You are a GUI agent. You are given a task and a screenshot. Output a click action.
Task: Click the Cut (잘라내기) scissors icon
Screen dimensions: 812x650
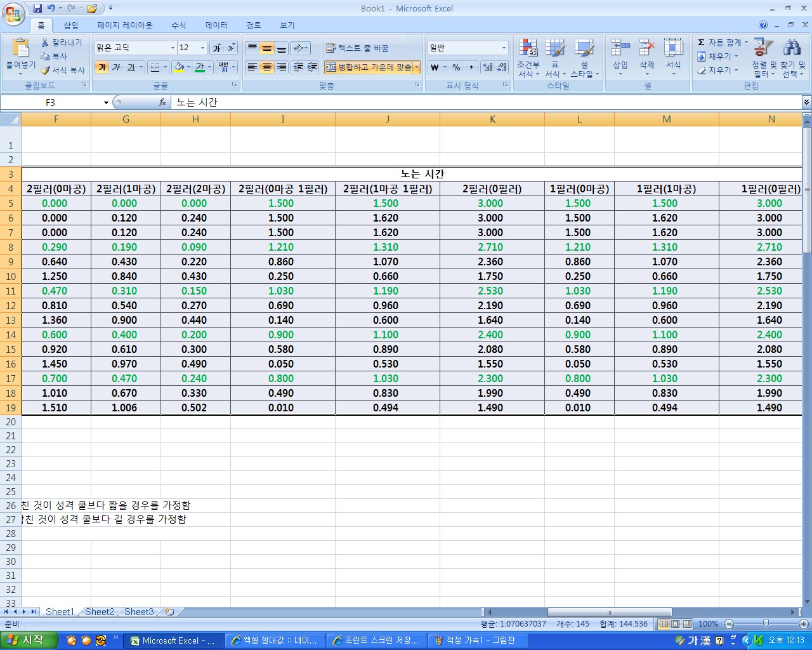(x=45, y=43)
